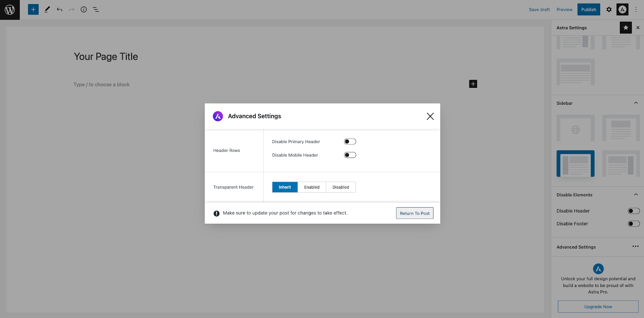Enable the Disable Footer toggle
644x318 pixels.
[x=634, y=224]
